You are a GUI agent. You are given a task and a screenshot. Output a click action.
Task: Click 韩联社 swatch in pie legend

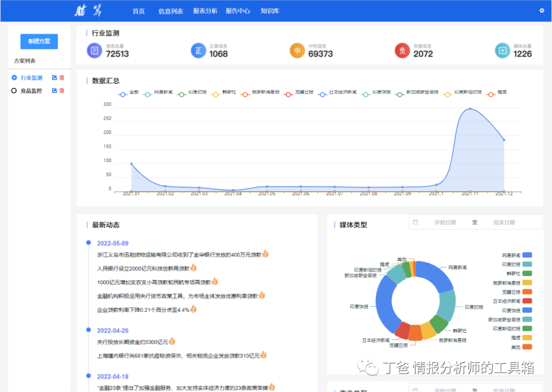[x=527, y=273]
